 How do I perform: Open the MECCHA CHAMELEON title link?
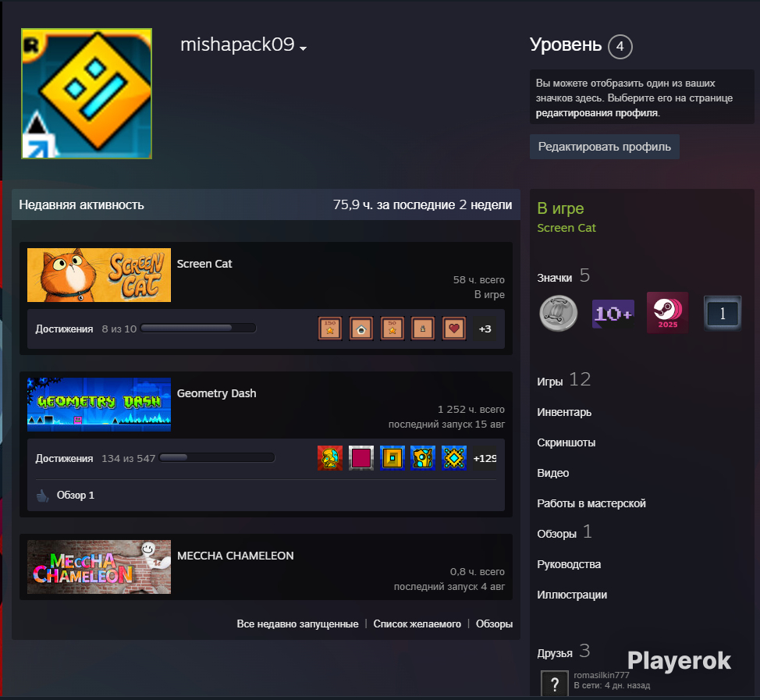pyautogui.click(x=235, y=556)
